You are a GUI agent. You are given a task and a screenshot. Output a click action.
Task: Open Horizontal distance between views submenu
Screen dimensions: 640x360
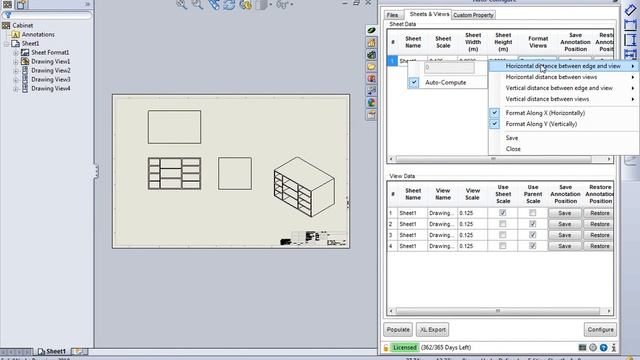click(564, 77)
